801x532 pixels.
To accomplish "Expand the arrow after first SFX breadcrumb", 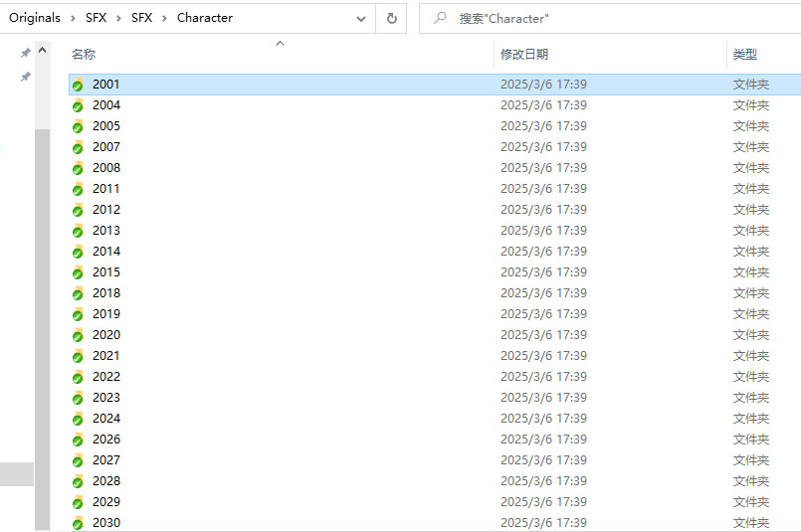I will 118,18.
